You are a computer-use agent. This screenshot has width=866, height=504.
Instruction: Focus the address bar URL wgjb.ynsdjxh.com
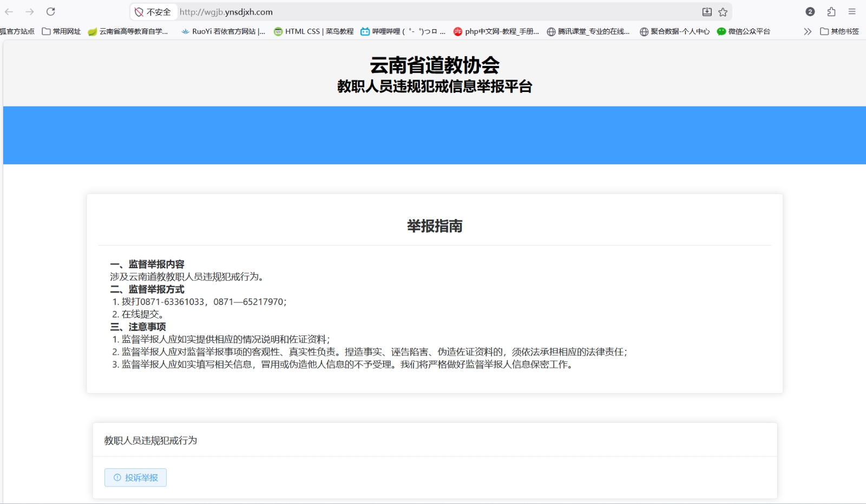click(x=226, y=12)
